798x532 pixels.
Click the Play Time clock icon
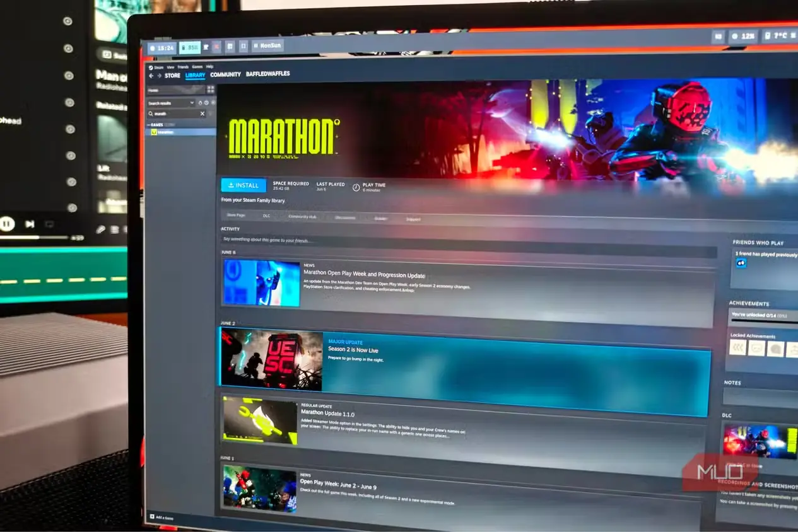click(x=356, y=187)
